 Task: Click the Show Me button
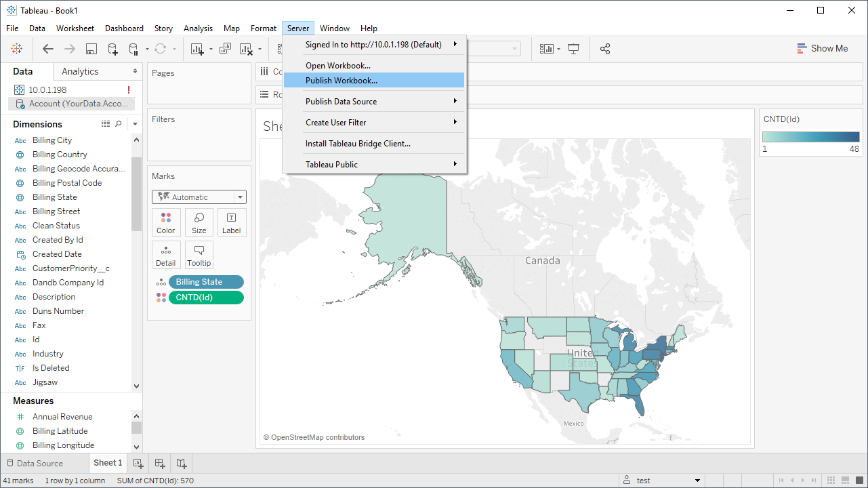click(x=822, y=49)
